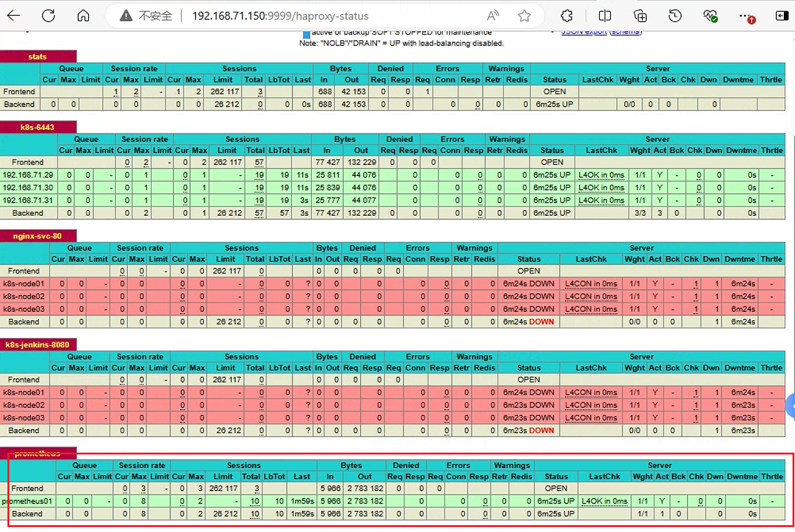This screenshot has width=795, height=532.
Task: Refresh the haproxy-status page
Action: click(48, 16)
